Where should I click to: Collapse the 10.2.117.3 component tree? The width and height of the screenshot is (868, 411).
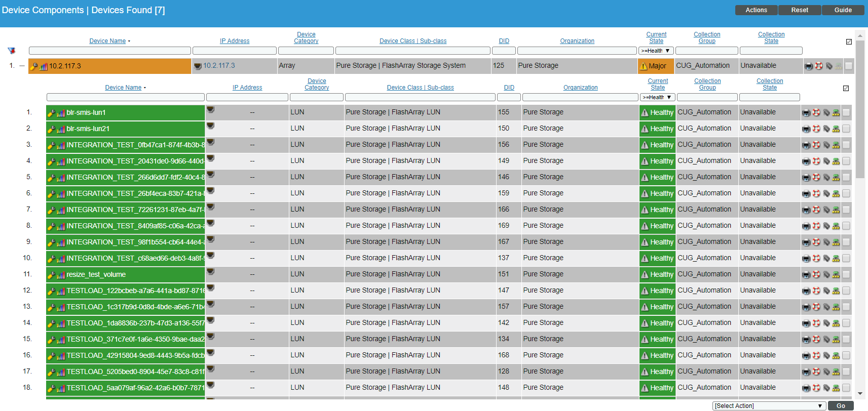coord(22,66)
